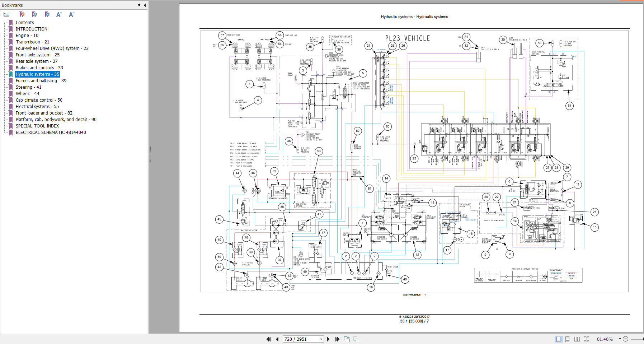
Task: Go to the previous page
Action: [x=277, y=339]
